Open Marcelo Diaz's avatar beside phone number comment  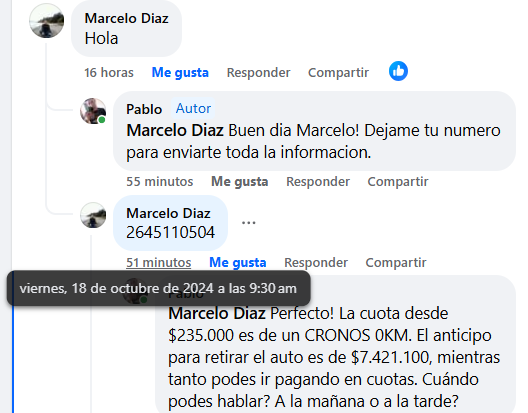tap(93, 215)
